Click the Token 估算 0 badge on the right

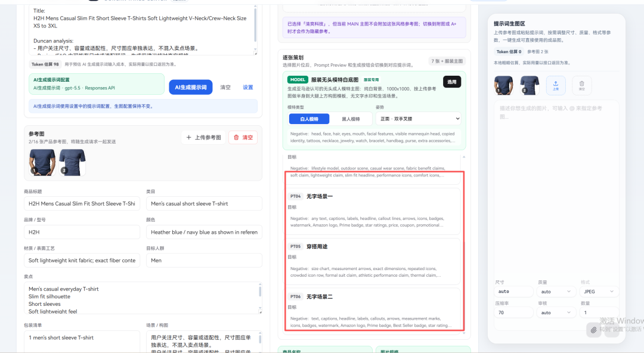tap(509, 52)
